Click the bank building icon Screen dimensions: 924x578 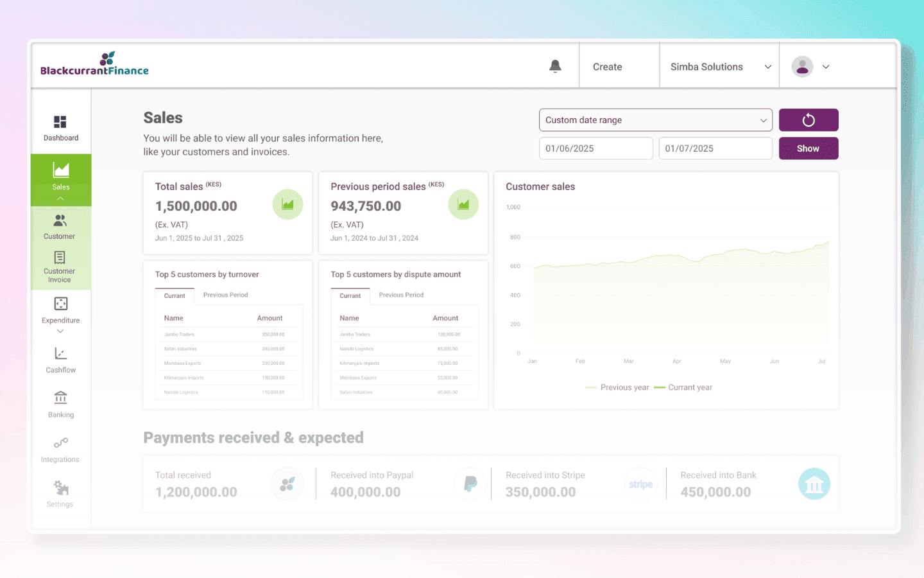[x=814, y=484]
